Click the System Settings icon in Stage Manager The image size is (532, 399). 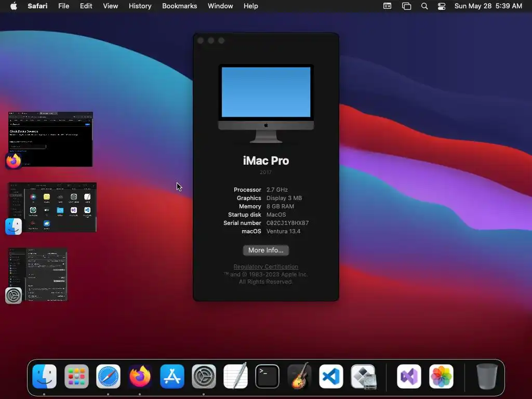tap(14, 296)
